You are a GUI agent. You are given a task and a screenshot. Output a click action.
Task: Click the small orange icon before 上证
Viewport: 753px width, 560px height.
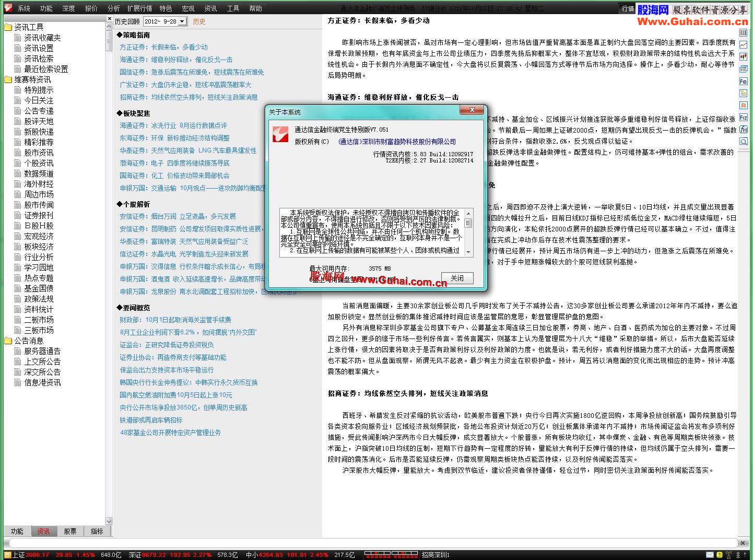pyautogui.click(x=7, y=555)
